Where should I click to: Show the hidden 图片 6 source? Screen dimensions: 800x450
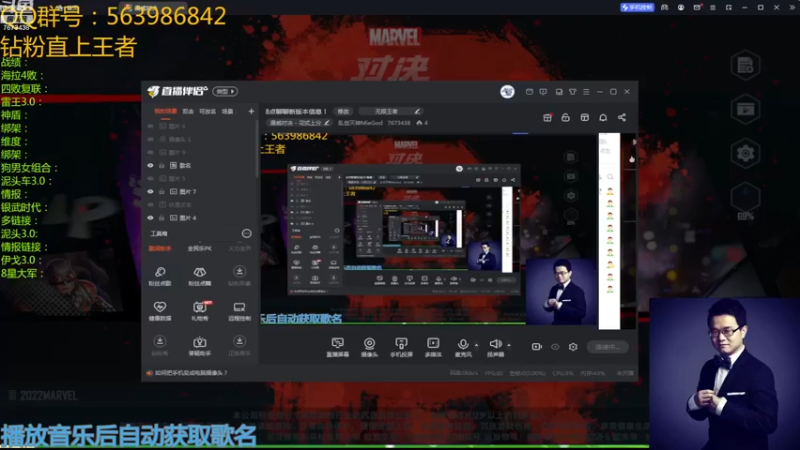pos(151,126)
